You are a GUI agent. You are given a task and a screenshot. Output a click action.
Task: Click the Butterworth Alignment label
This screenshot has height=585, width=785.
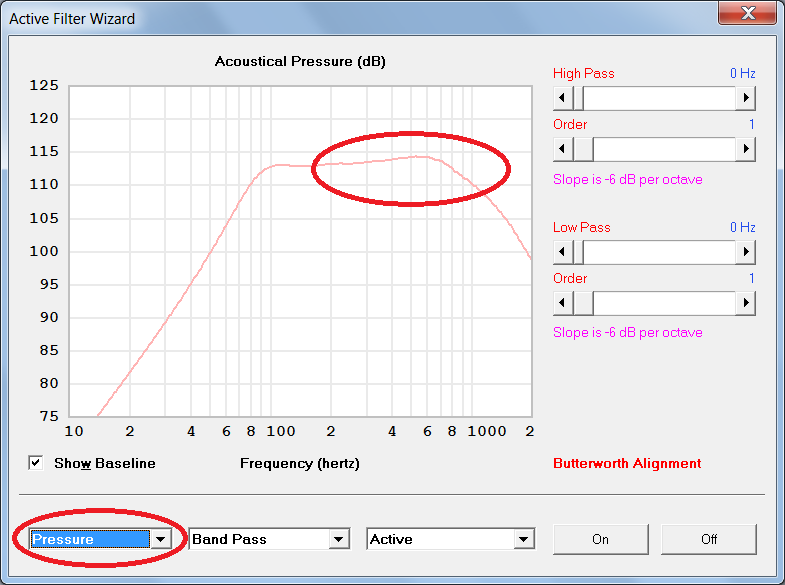(627, 463)
